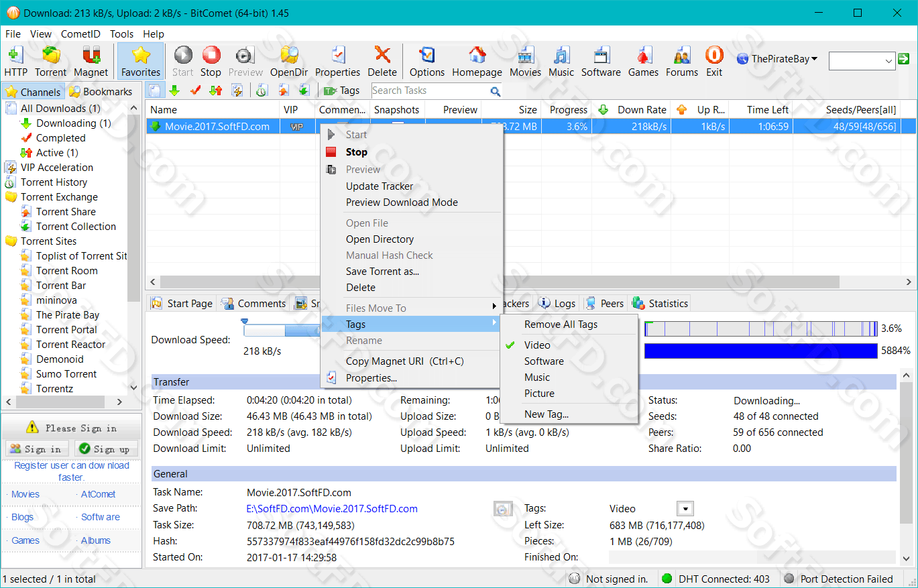
Task: Click the HTTP download toolbar icon
Action: (x=16, y=61)
